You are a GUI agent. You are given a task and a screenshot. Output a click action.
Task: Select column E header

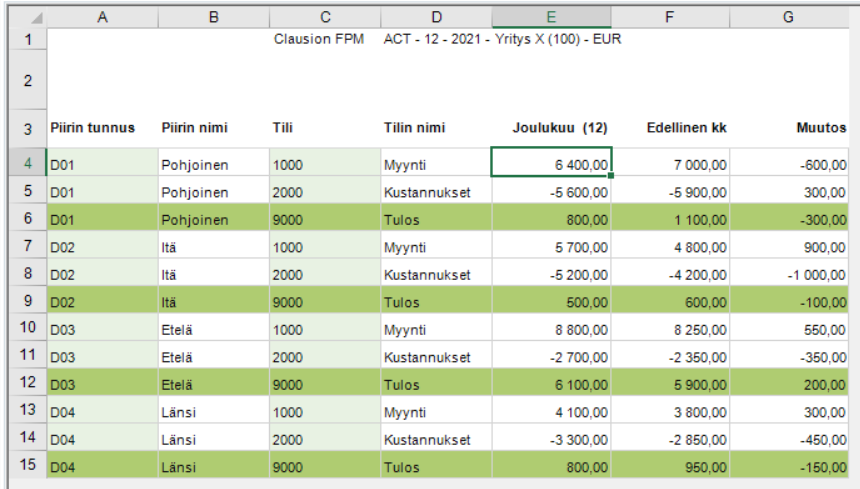coord(551,17)
